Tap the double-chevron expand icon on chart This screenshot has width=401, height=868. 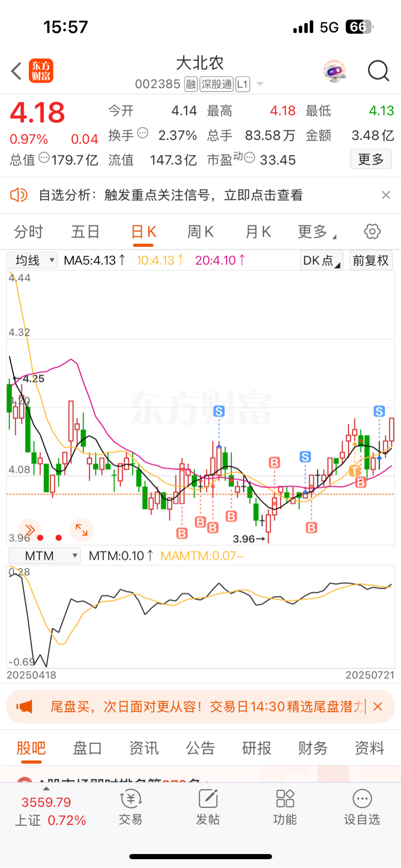click(x=29, y=530)
